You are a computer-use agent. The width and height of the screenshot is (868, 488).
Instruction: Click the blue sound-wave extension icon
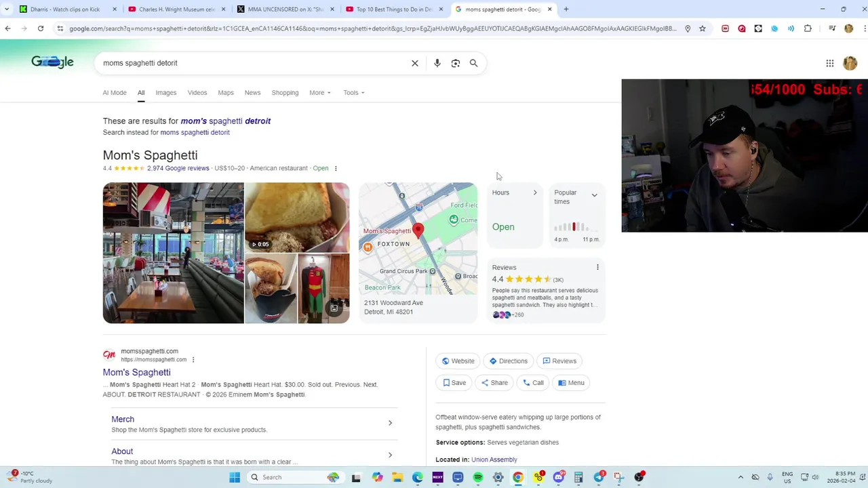pos(791,28)
